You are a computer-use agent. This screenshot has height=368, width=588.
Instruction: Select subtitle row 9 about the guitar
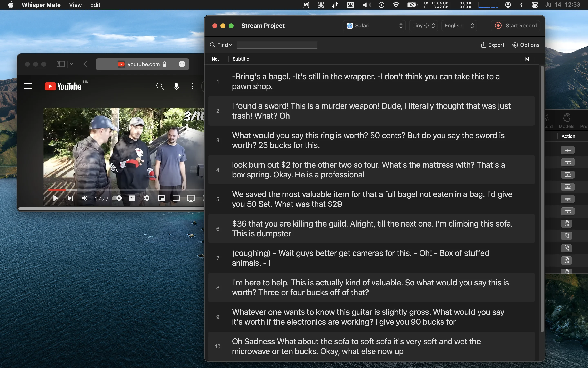[x=372, y=317]
